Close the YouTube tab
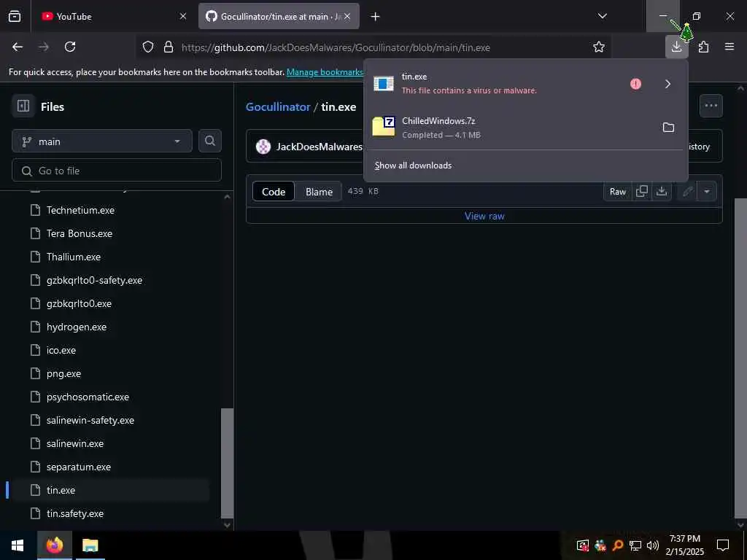Viewport: 747px width, 560px height. pyautogui.click(x=183, y=16)
